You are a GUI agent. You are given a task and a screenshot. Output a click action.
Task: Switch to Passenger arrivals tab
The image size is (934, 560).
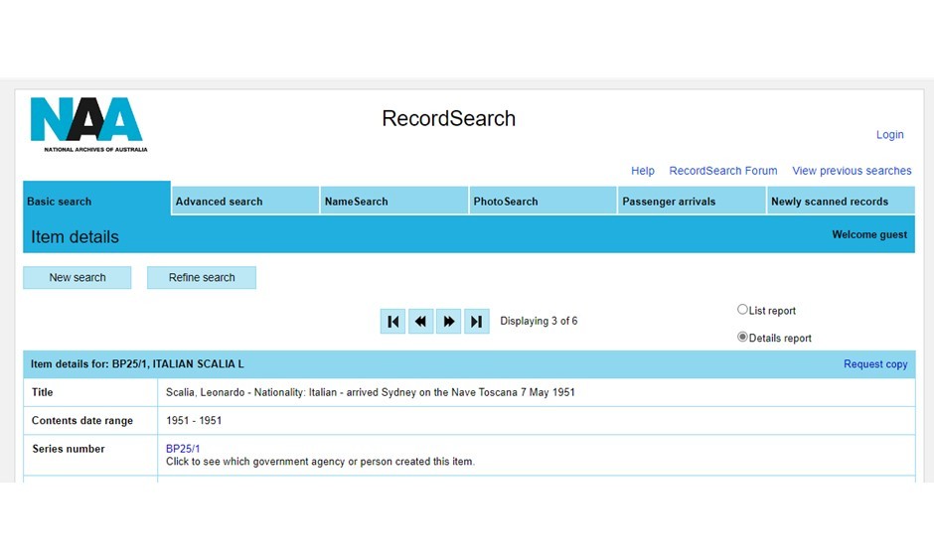(x=692, y=202)
